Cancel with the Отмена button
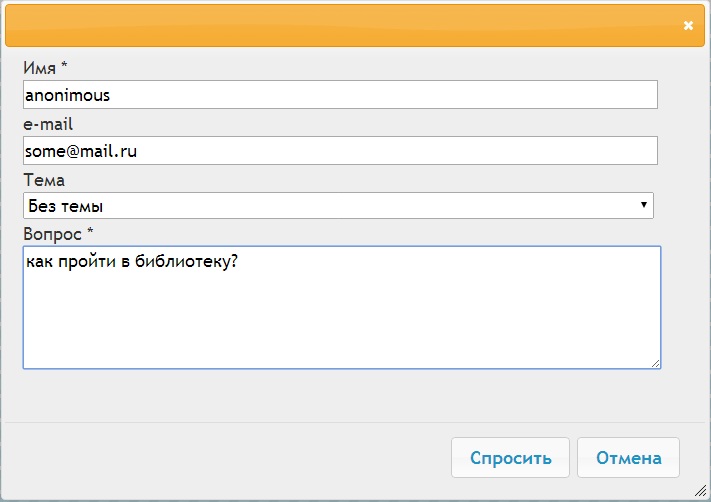Screen dimensions: 711x502 point(628,458)
